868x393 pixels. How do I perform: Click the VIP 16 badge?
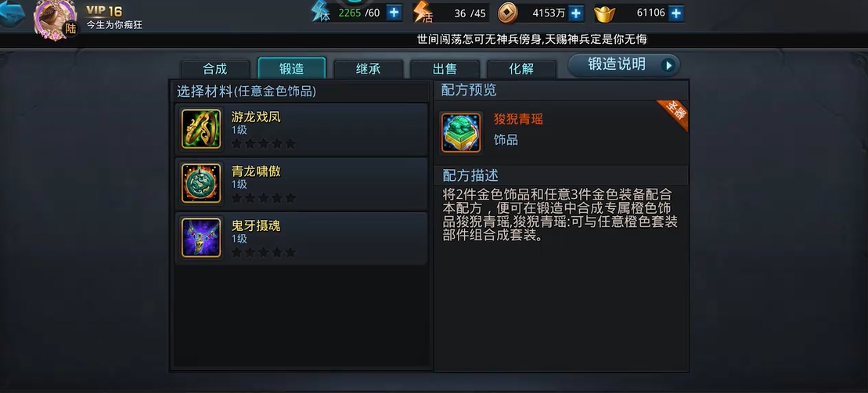[104, 11]
